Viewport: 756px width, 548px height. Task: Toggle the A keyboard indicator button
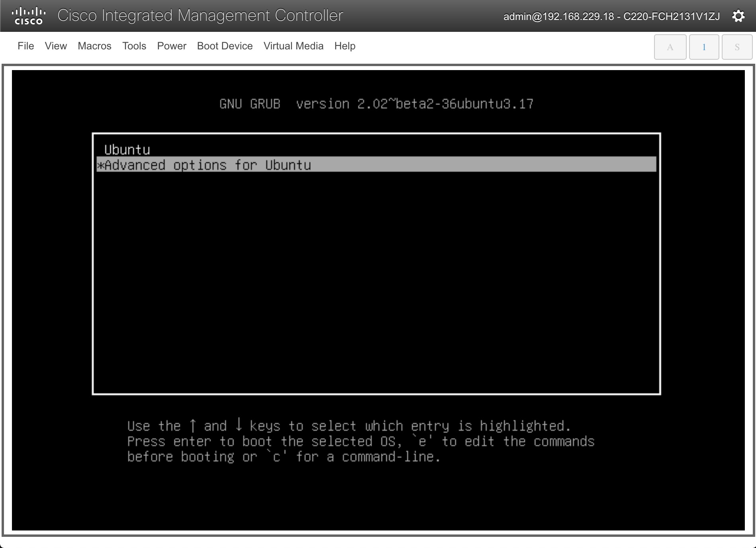coord(670,47)
